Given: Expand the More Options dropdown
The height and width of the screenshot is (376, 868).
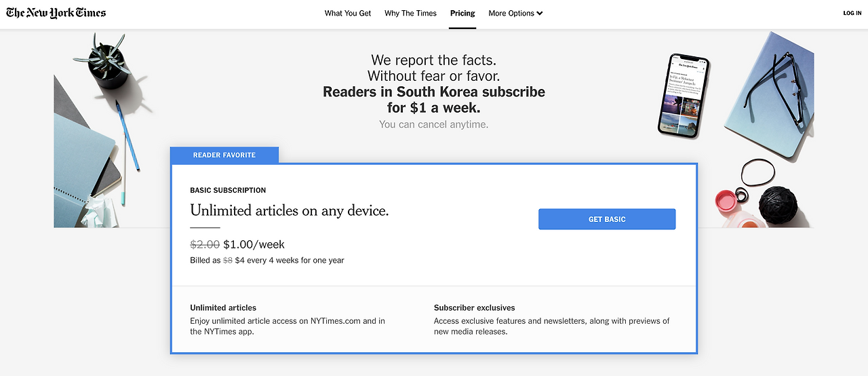Looking at the screenshot, I should (x=515, y=13).
